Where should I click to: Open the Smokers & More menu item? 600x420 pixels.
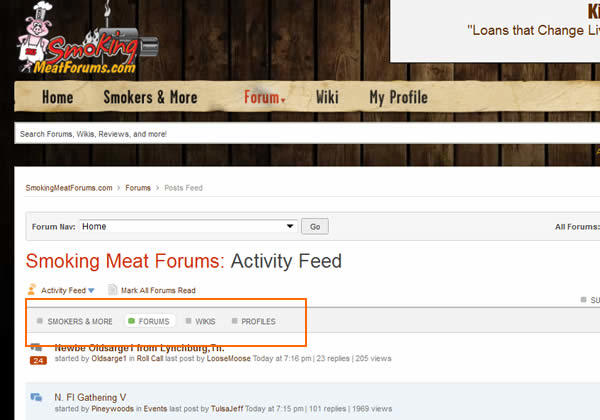click(x=150, y=97)
